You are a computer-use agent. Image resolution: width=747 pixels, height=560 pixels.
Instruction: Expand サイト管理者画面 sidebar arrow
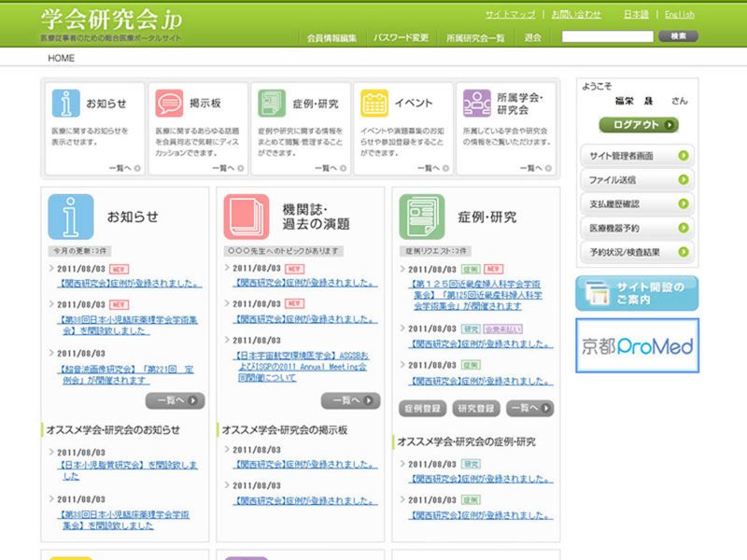[684, 155]
